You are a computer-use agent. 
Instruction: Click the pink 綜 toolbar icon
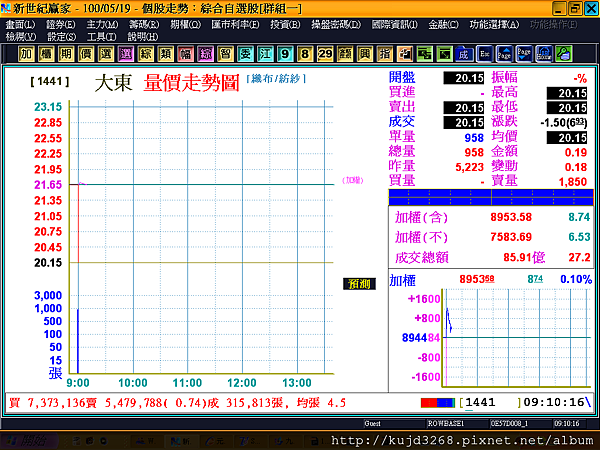[205, 54]
